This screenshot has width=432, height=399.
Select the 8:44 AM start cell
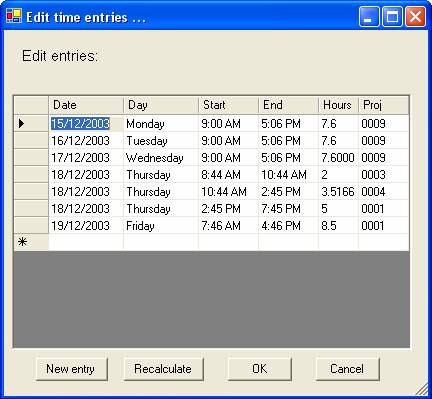pos(228,175)
